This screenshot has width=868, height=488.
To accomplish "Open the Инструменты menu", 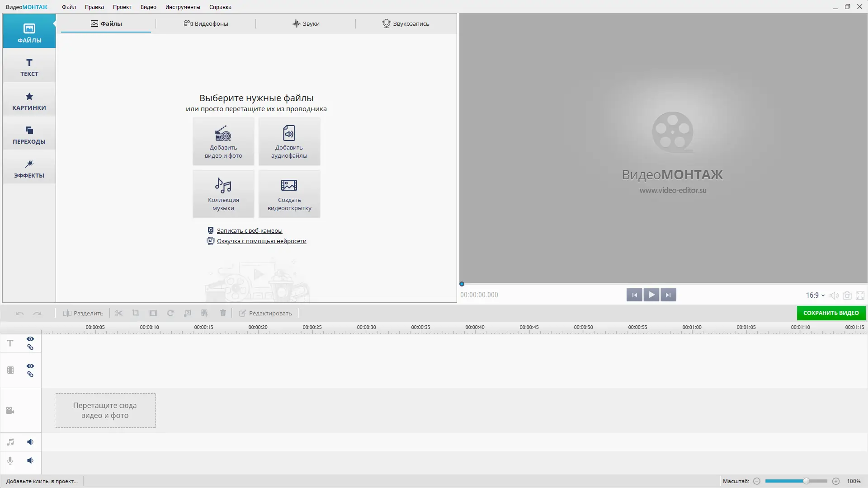I will coord(183,7).
